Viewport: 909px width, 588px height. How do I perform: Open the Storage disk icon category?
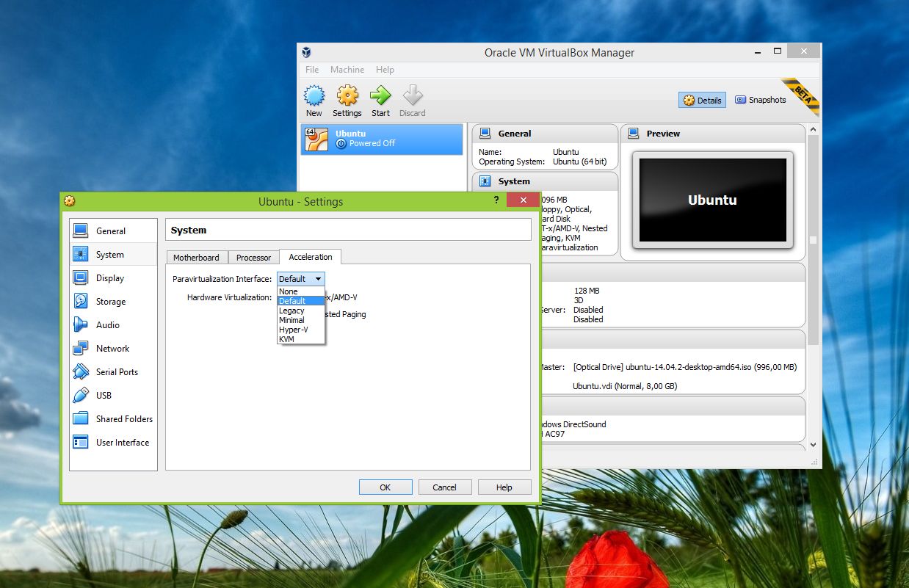point(81,301)
